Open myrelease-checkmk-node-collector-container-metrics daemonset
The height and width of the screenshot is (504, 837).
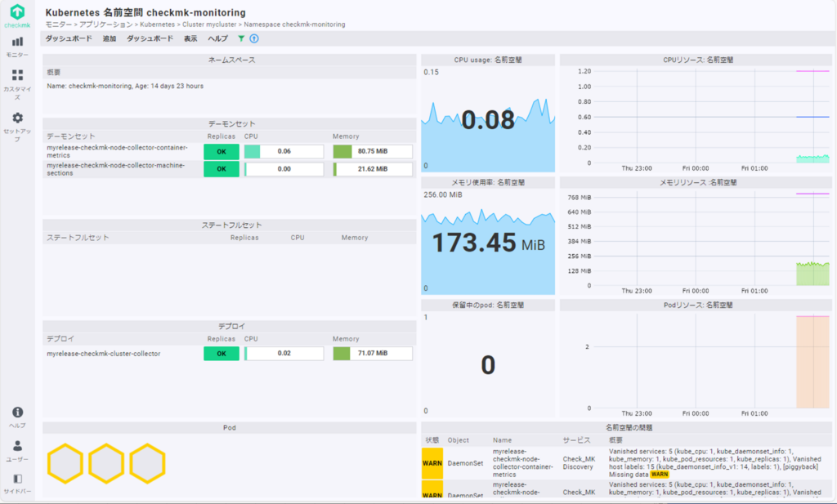click(117, 151)
